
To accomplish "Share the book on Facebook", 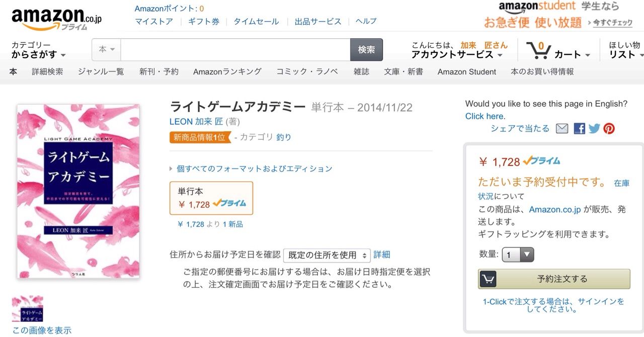I will (x=579, y=129).
